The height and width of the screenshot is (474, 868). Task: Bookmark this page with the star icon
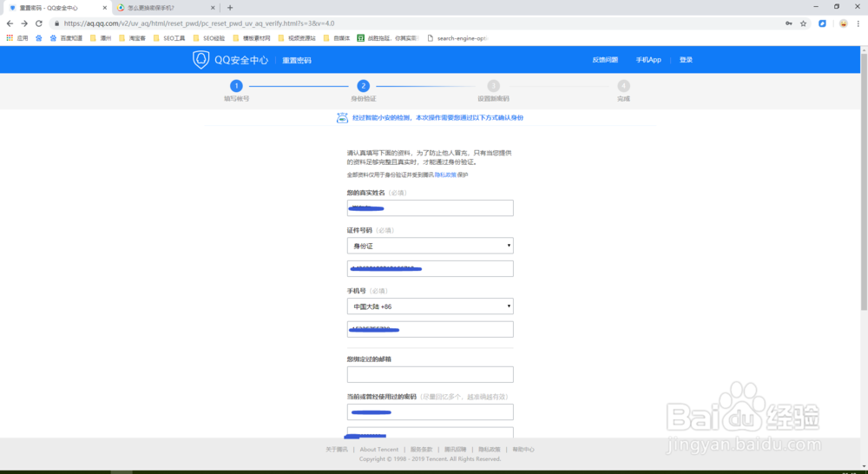pos(803,23)
